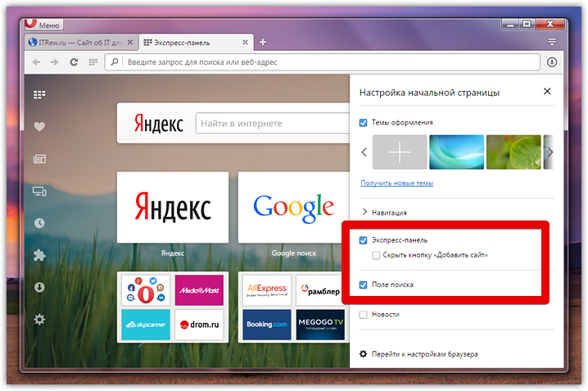Open Speed Dial in left sidebar
The width and height of the screenshot is (588, 391).
coord(39,94)
